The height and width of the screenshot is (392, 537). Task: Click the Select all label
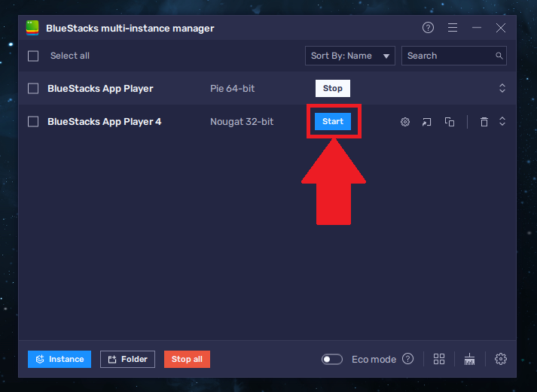[70, 56]
